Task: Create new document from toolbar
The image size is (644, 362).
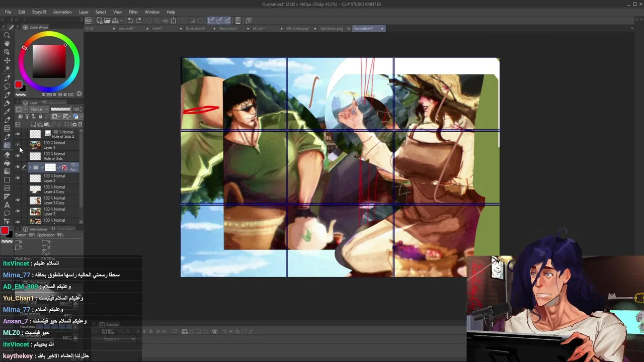Action: point(100,21)
